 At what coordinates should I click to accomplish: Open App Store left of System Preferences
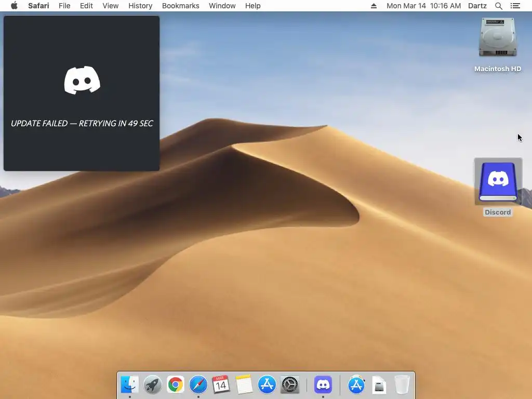[267, 385]
